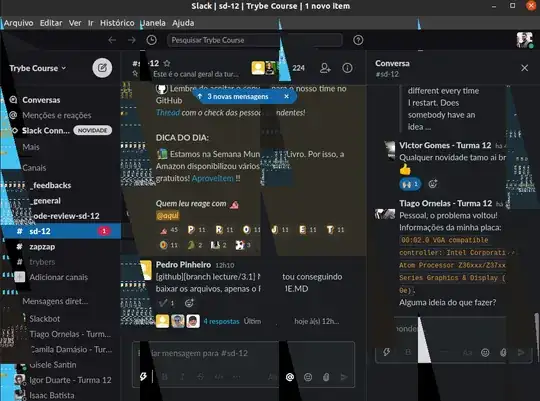Toggle the J reaction with 11
This screenshot has height=401, width=540.
point(280,230)
